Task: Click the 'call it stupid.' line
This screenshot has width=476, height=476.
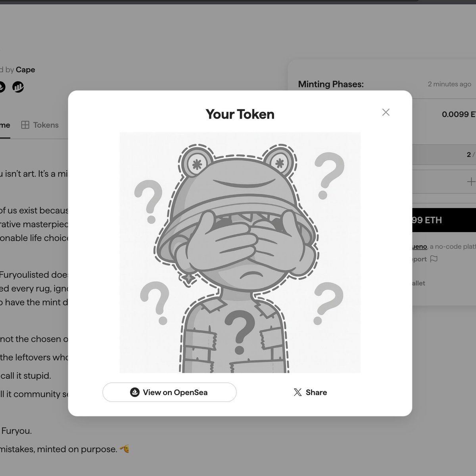Action: coord(26,376)
